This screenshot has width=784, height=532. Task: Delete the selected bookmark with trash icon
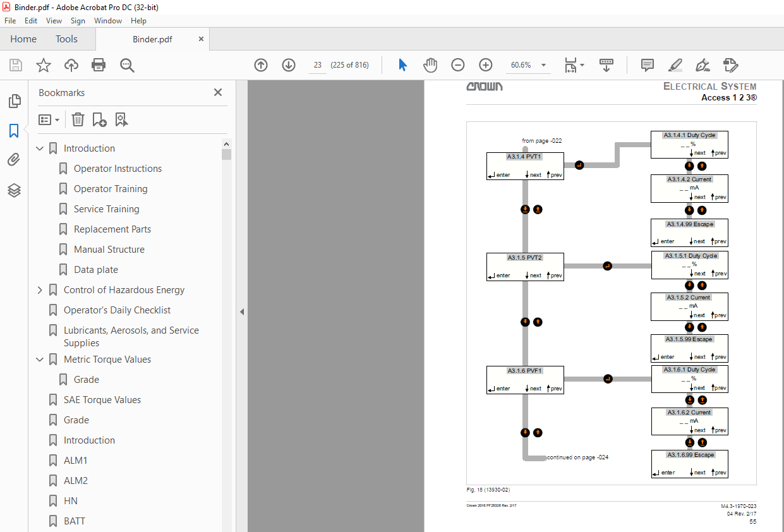coord(78,119)
